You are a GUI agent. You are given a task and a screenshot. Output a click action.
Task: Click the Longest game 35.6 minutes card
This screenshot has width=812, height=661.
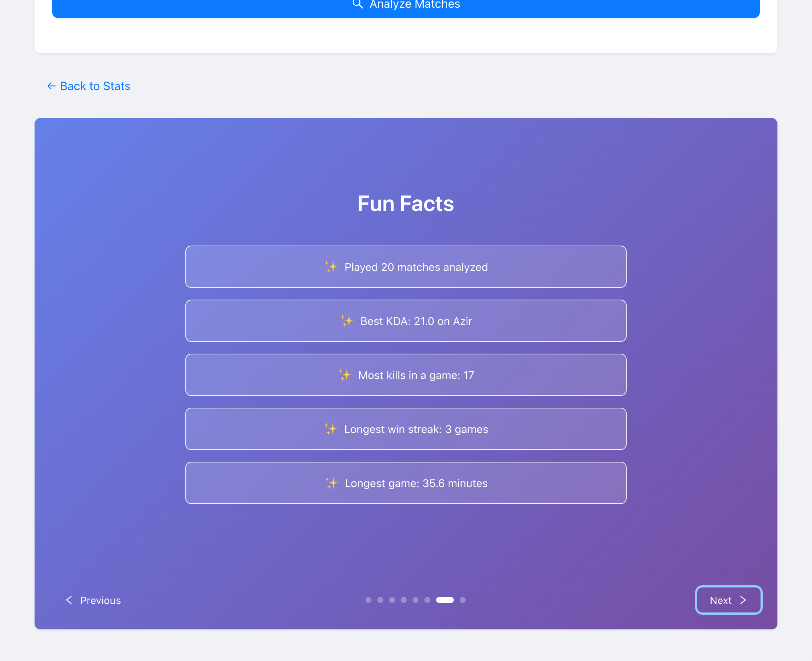(x=406, y=483)
